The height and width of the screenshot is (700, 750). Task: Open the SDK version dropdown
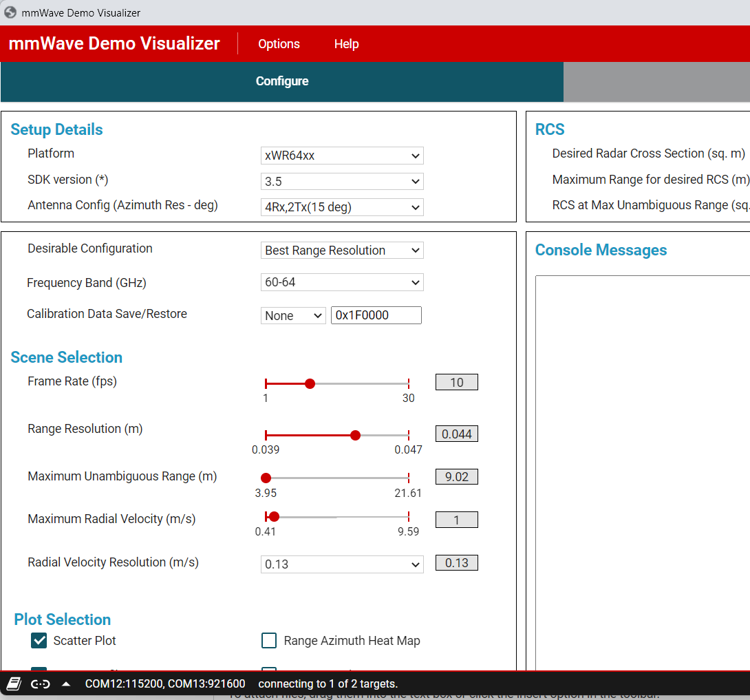tap(342, 181)
